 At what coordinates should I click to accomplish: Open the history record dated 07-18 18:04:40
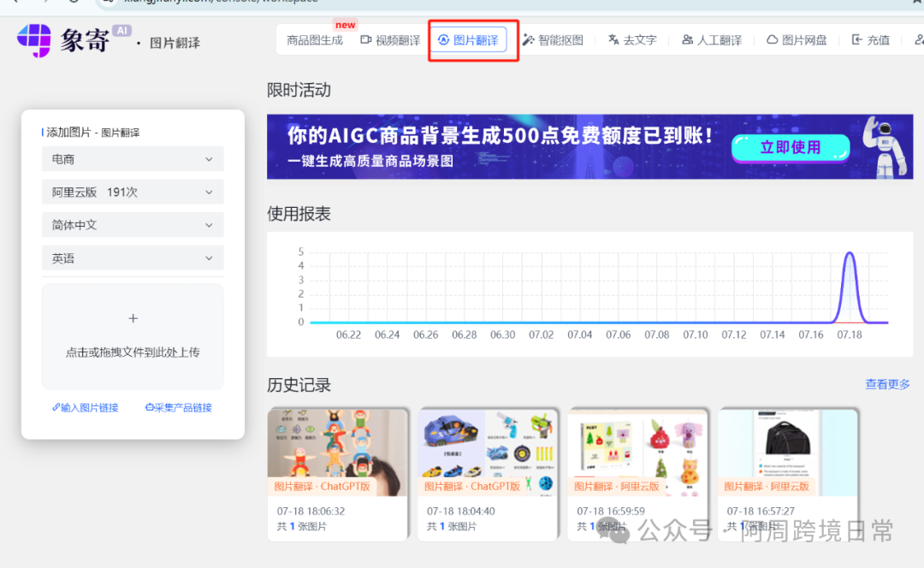[488, 474]
